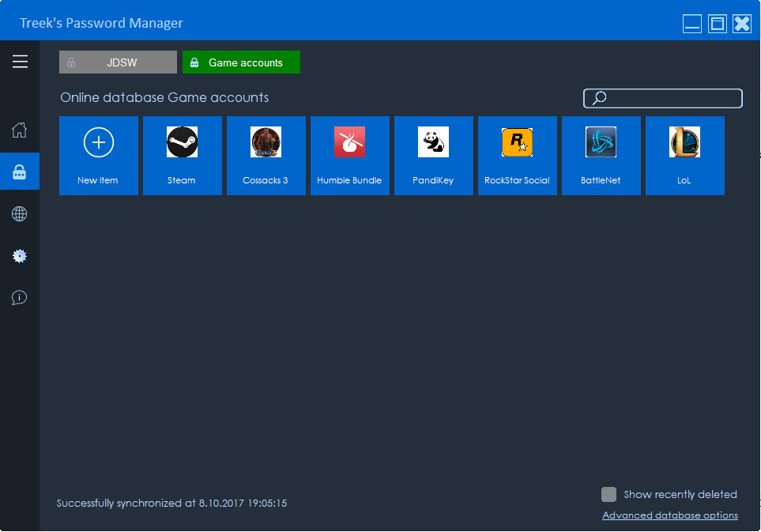
Task: Open the Humble Bundle account tile
Action: (x=350, y=155)
